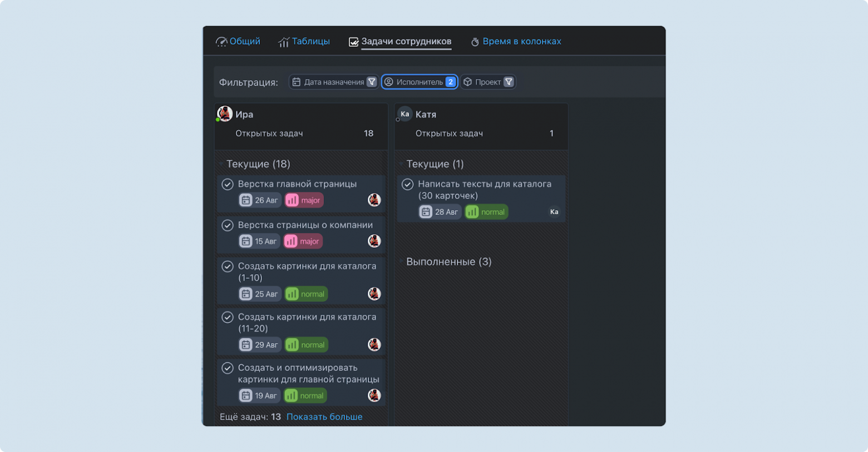Click the speedometer icon beside Общий
The width and height of the screenshot is (868, 452).
coord(221,42)
